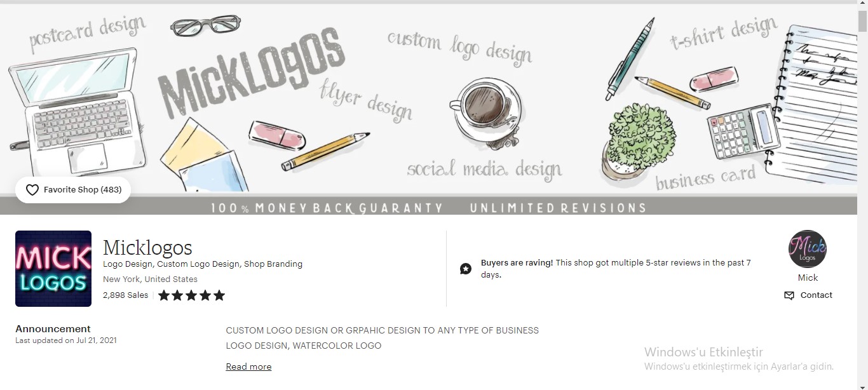Click the five-star shop rating
This screenshot has width=868, height=390.
[x=191, y=295]
